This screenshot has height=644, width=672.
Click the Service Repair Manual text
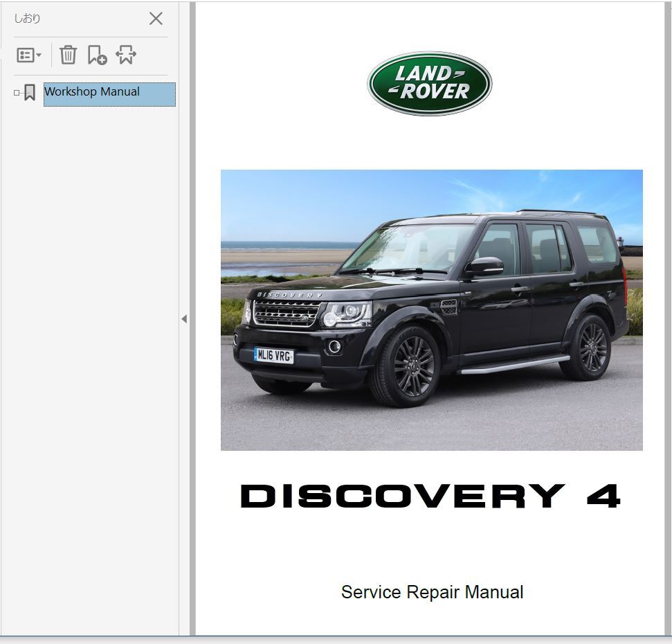[432, 592]
